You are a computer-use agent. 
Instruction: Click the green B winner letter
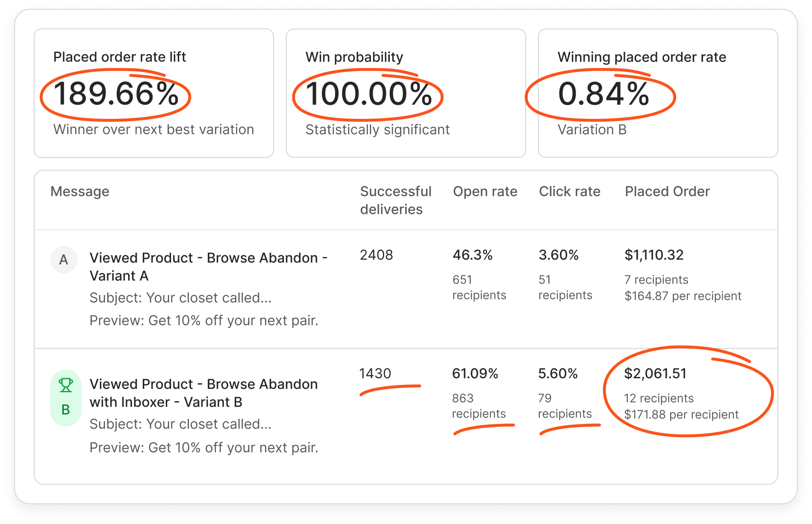pyautogui.click(x=66, y=410)
